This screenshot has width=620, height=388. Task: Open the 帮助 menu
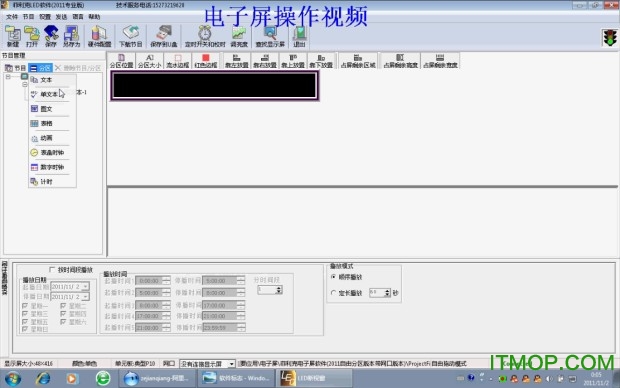point(94,17)
